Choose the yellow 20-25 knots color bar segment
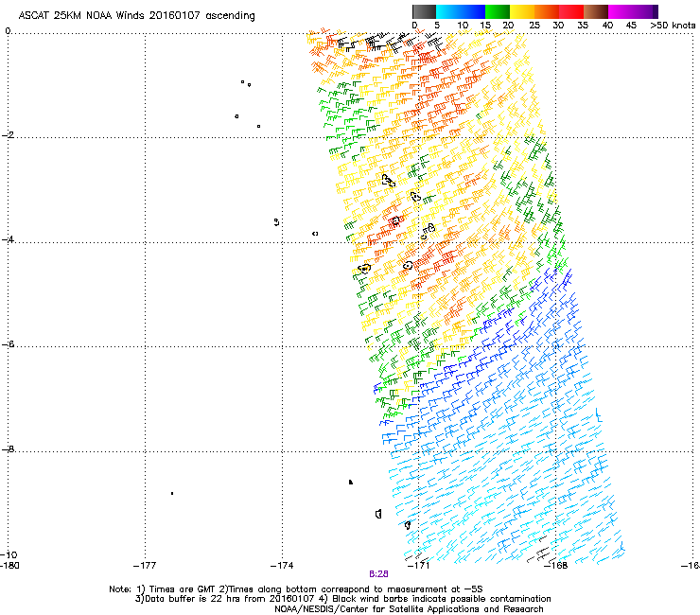This screenshot has height=615, width=700. pos(522,11)
